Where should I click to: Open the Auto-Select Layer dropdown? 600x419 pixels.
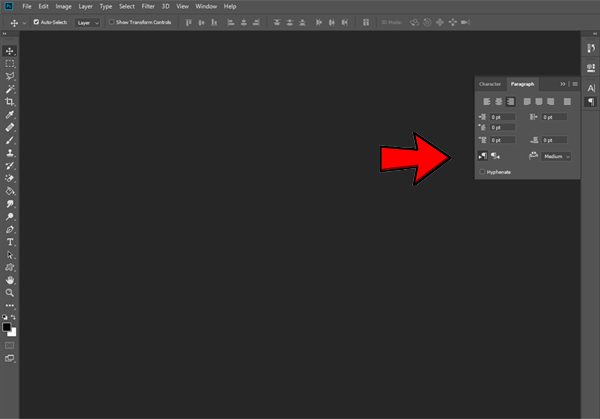pyautogui.click(x=87, y=23)
